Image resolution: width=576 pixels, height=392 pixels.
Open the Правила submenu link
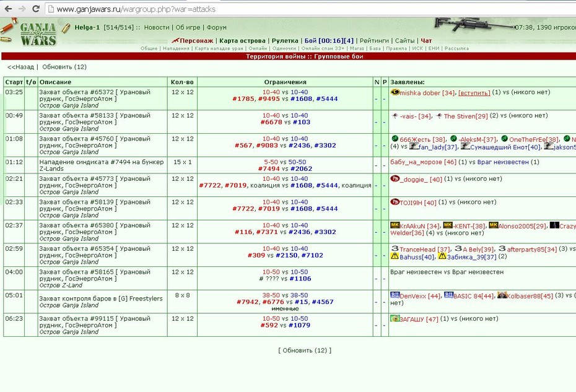pyautogui.click(x=396, y=48)
